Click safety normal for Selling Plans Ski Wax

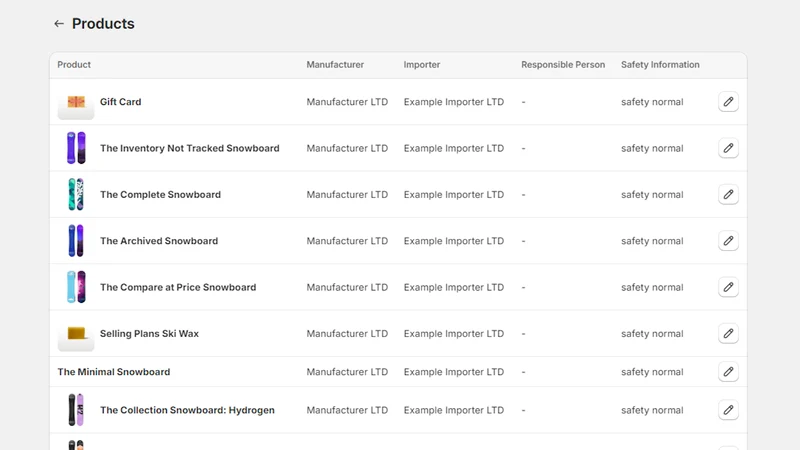point(652,333)
